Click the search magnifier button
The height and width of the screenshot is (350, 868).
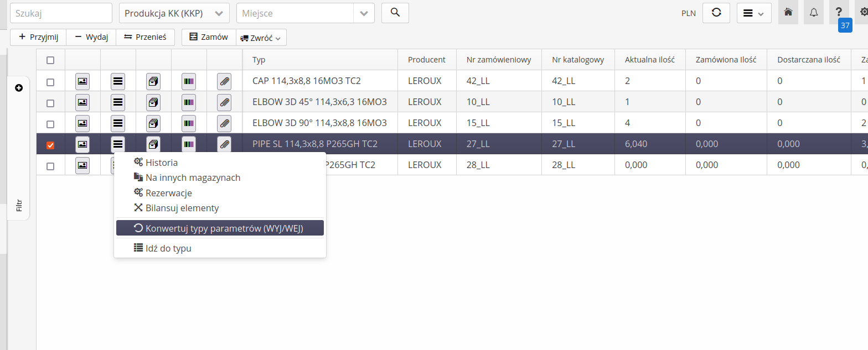395,13
